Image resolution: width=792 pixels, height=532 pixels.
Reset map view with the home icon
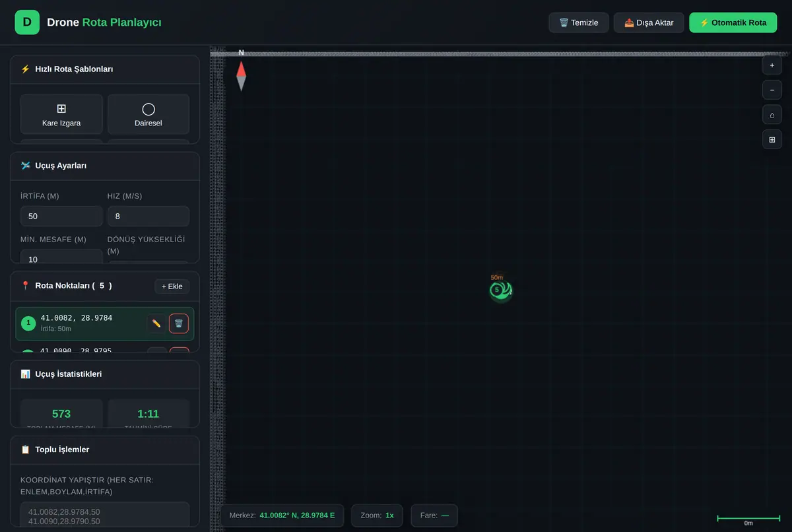772,115
